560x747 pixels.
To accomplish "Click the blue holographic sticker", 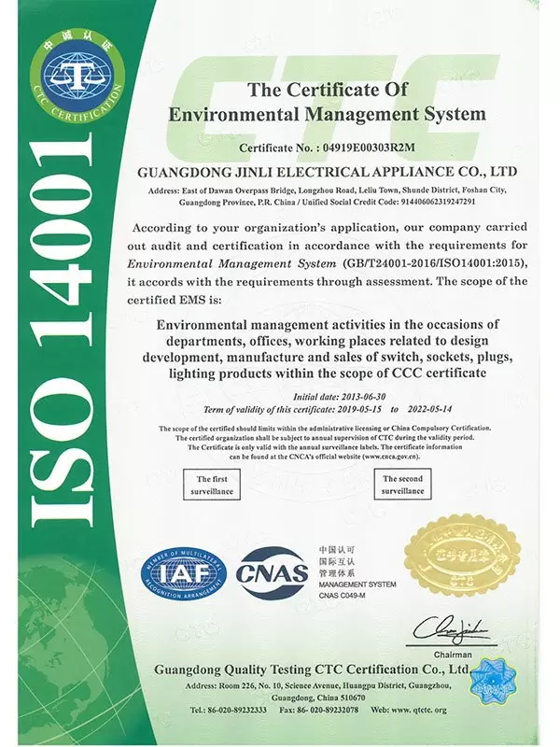I will coord(493,682).
